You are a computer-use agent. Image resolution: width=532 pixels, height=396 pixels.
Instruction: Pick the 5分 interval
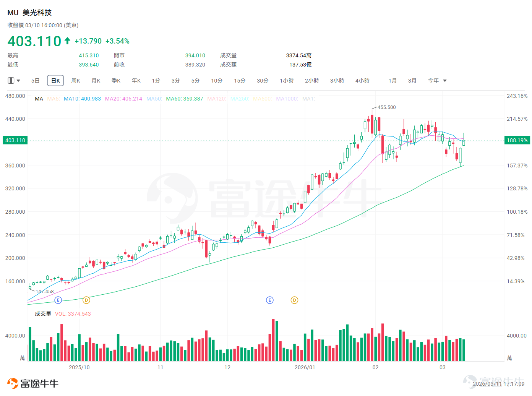(196, 81)
